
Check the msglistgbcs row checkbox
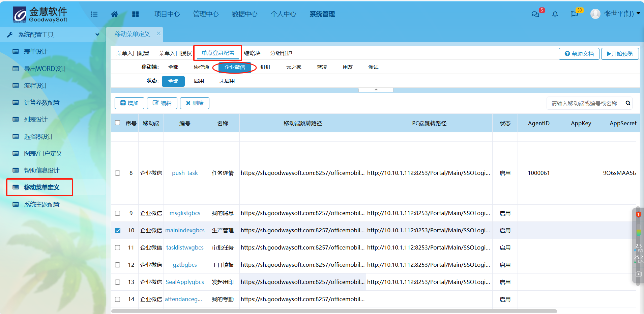pos(117,213)
